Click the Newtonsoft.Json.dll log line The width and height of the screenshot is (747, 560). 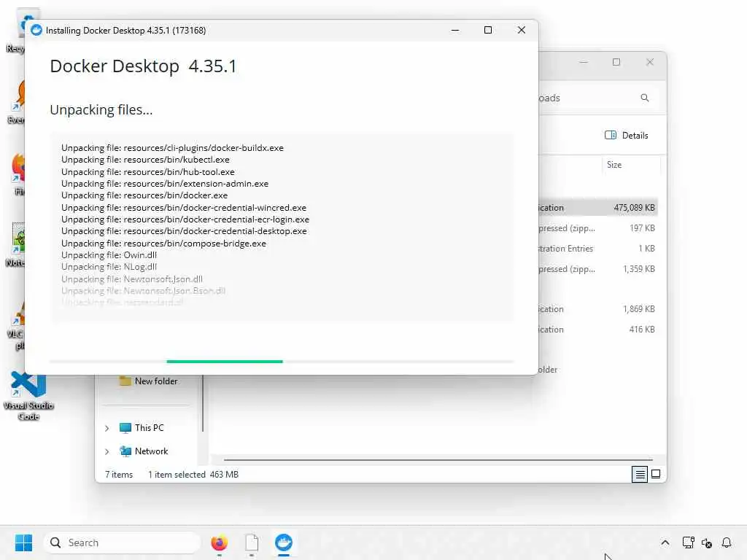(x=132, y=279)
